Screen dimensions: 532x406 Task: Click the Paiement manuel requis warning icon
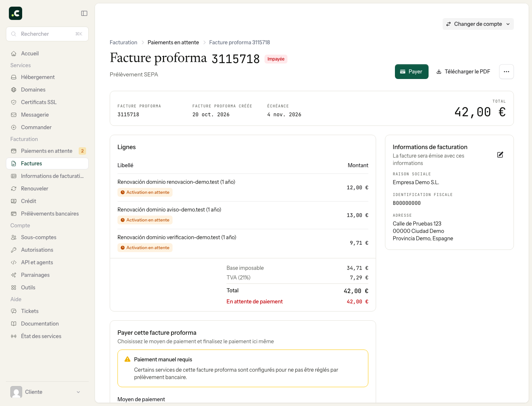pyautogui.click(x=127, y=359)
